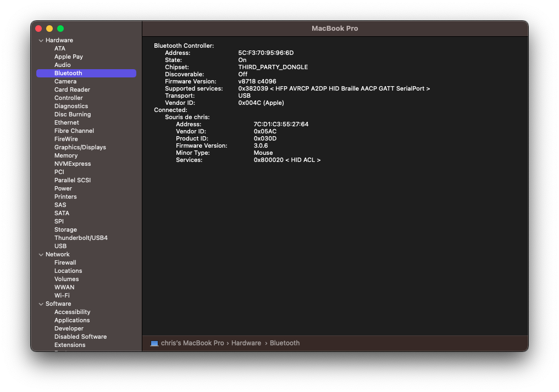Open Accessibility under Software

(73, 312)
